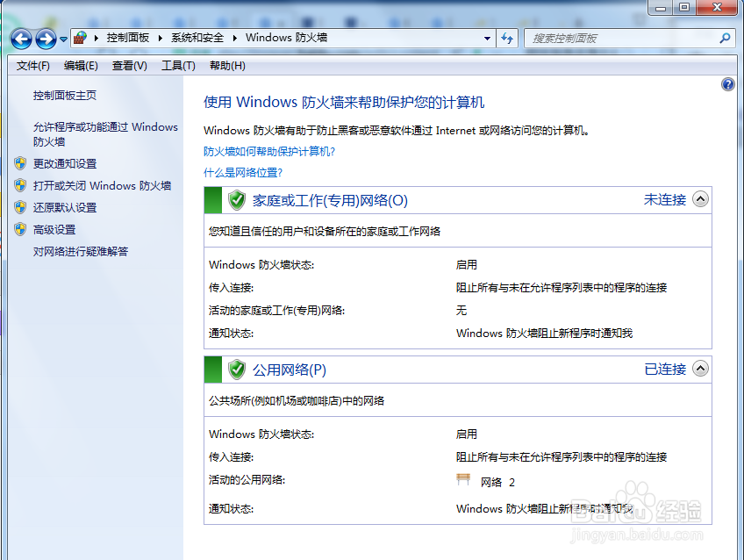The image size is (744, 560).
Task: Click shield icon beside 高级设置
Action: [x=20, y=230]
